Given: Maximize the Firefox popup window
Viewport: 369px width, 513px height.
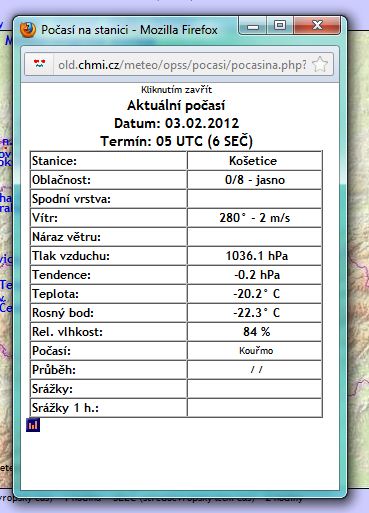Looking at the screenshot, I should pyautogui.click(x=280, y=26).
